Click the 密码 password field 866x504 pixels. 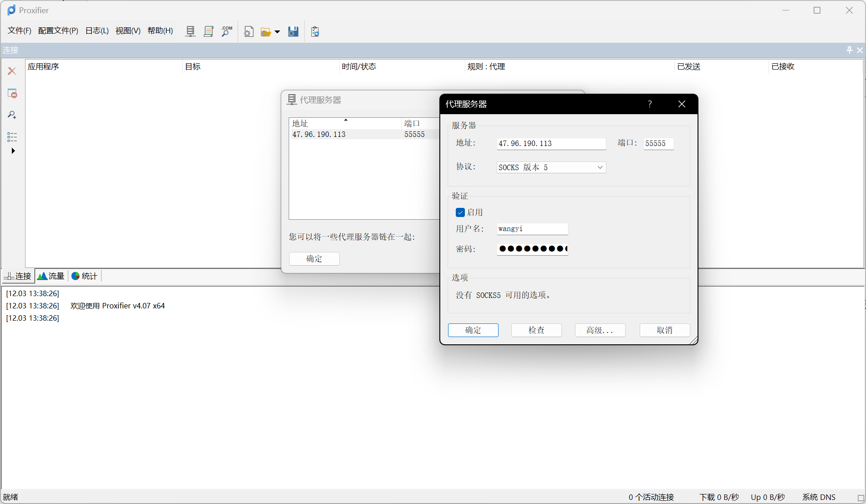tap(533, 249)
